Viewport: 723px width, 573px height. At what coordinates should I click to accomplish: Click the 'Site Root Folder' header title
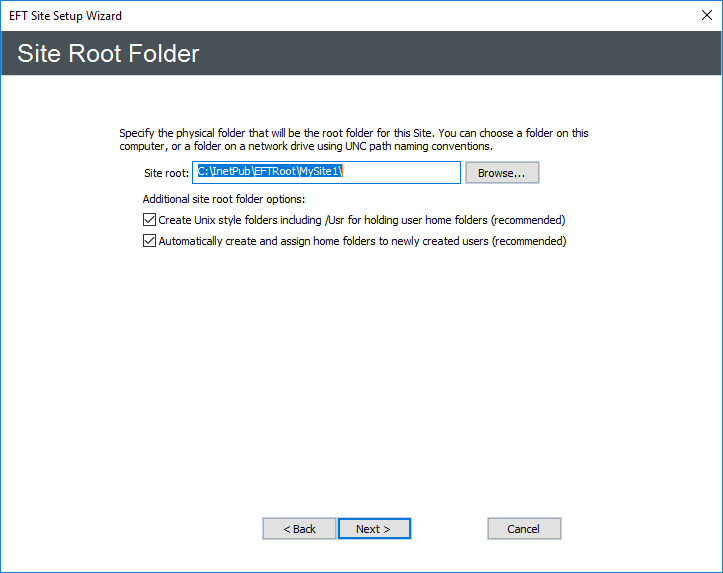(109, 53)
